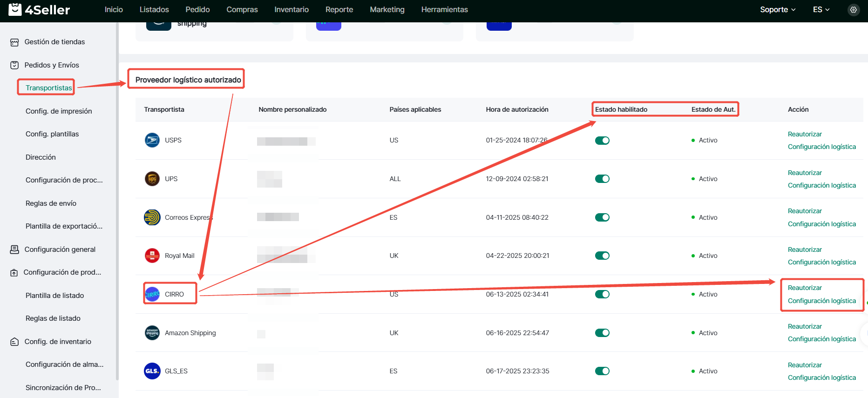
Task: Open Configuración de proc... sidebar item
Action: (64, 180)
